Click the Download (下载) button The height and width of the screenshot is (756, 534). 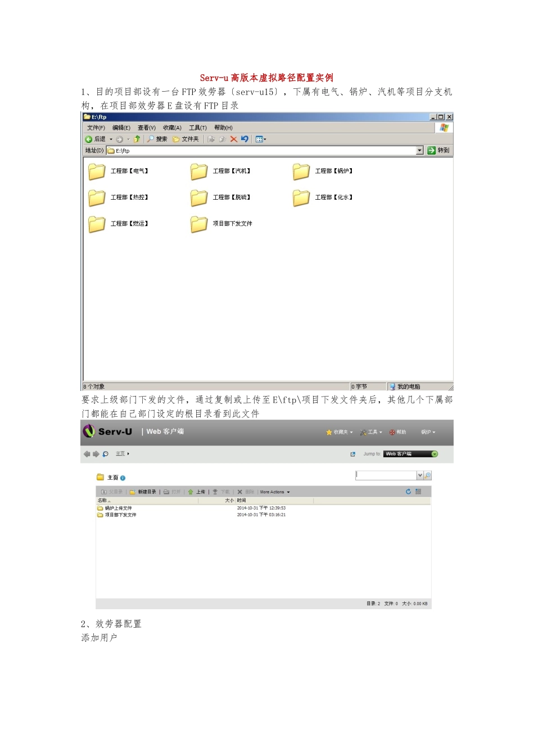tap(221, 492)
